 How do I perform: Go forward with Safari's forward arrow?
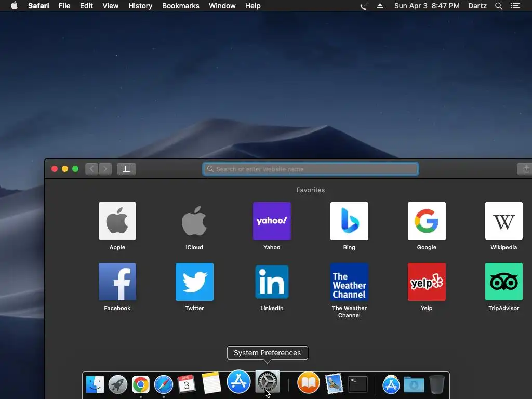click(x=105, y=169)
